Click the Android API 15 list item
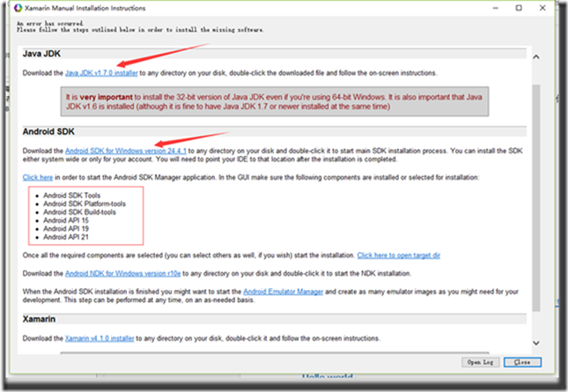Screen dimensions: 568x392 (66, 220)
